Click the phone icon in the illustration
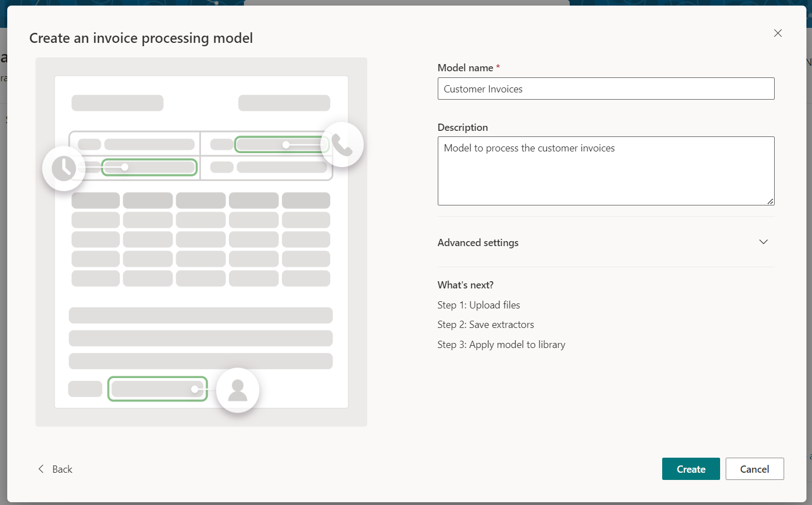Screen dimensions: 812x505 click(x=342, y=145)
